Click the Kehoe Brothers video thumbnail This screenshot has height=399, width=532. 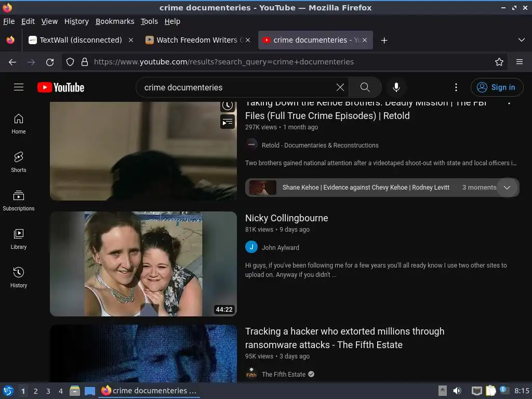click(143, 151)
